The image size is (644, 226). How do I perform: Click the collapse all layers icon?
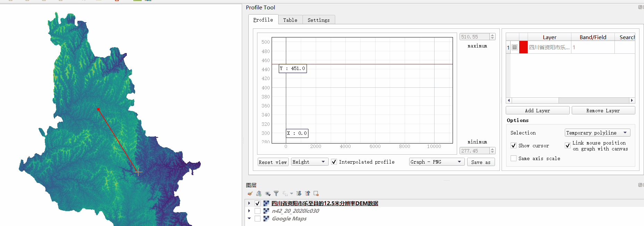(x=307, y=193)
